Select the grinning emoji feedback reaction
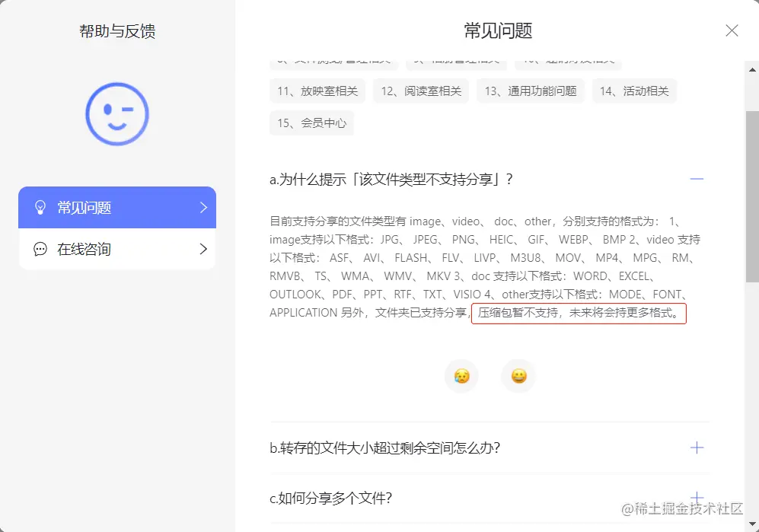The image size is (759, 532). pos(518,375)
